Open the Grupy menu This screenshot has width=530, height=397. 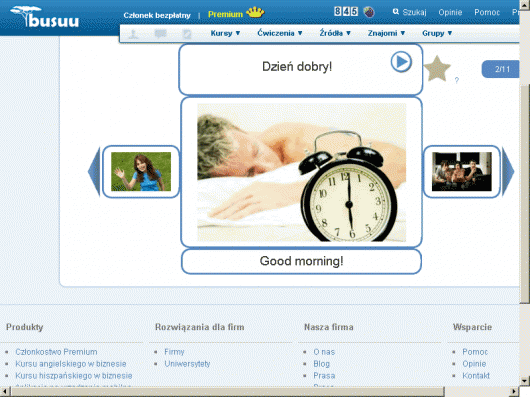(437, 33)
